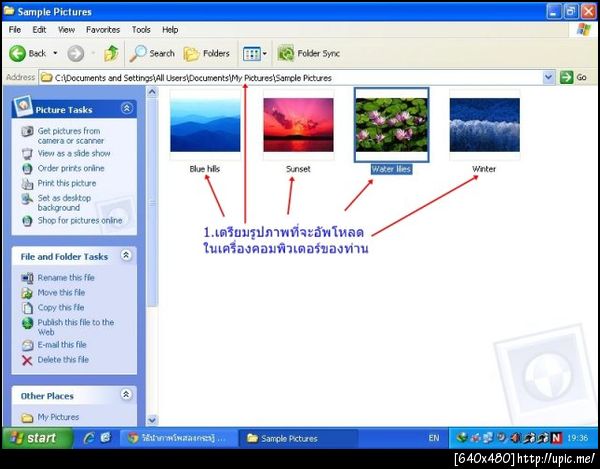The width and height of the screenshot is (600, 469).
Task: Click the desktop background monitor icon
Action: pos(27,199)
